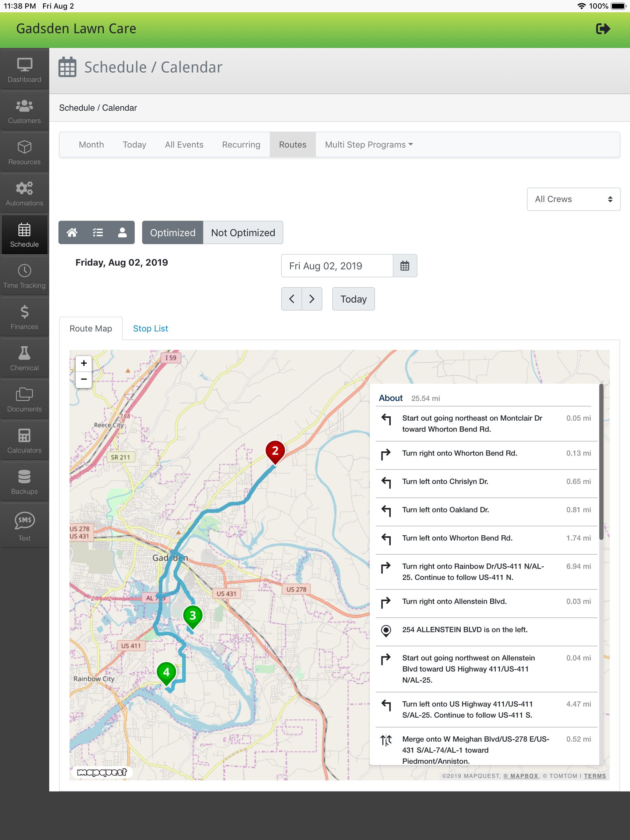
Task: Select the Optimized route toggle
Action: click(x=173, y=232)
